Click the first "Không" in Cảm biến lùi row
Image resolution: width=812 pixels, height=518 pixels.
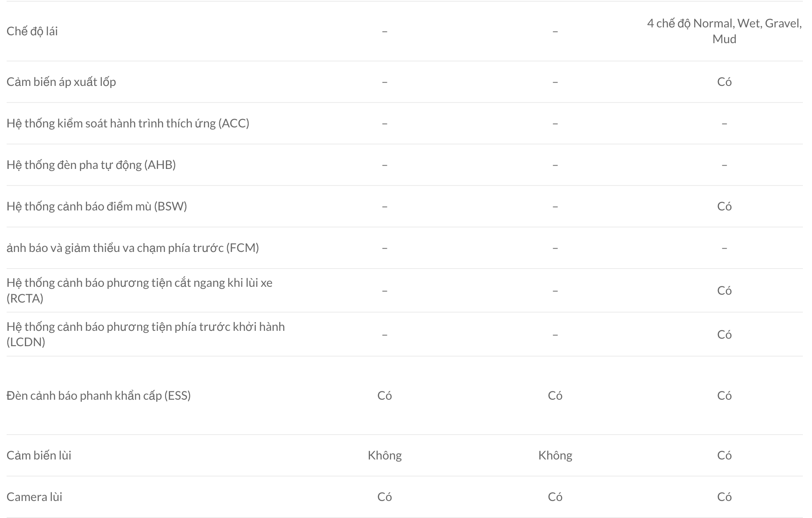(x=384, y=455)
